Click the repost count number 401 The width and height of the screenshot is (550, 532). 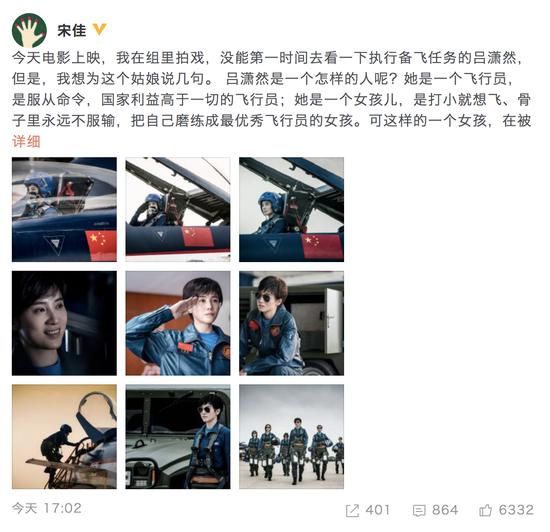pyautogui.click(x=378, y=510)
